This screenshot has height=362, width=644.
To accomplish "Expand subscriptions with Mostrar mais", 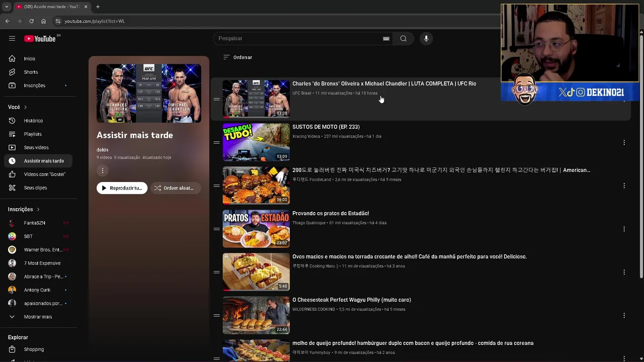I will click(39, 317).
